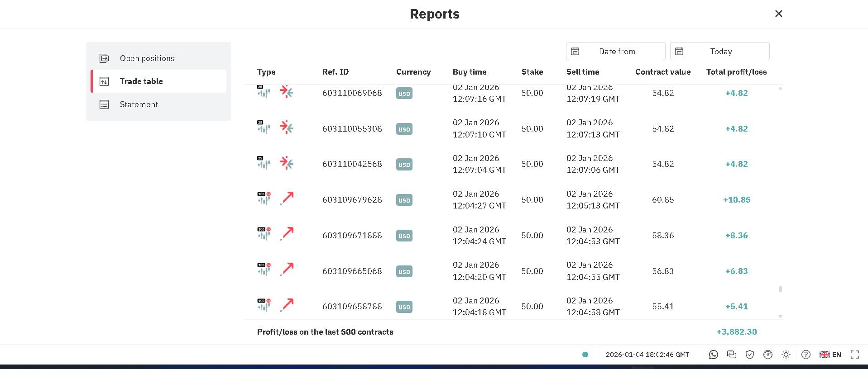
Task: Click rise arrow icon for contract 603109679628
Action: pyautogui.click(x=287, y=199)
